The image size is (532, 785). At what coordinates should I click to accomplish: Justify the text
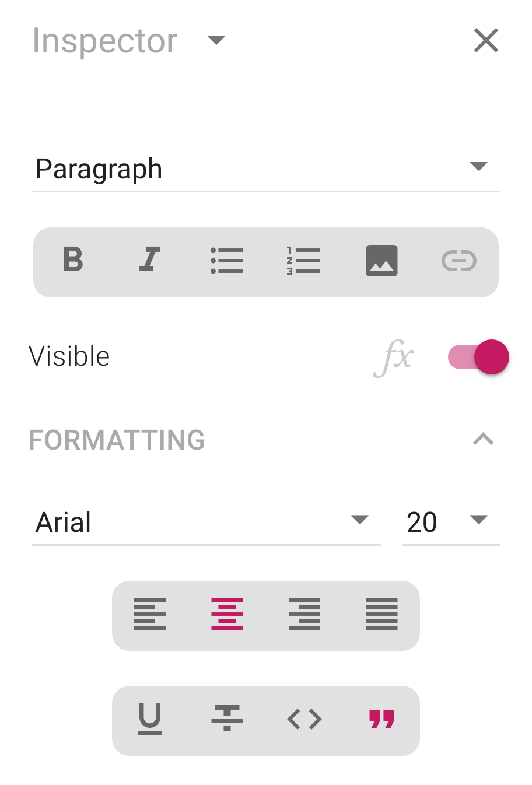pos(381,614)
